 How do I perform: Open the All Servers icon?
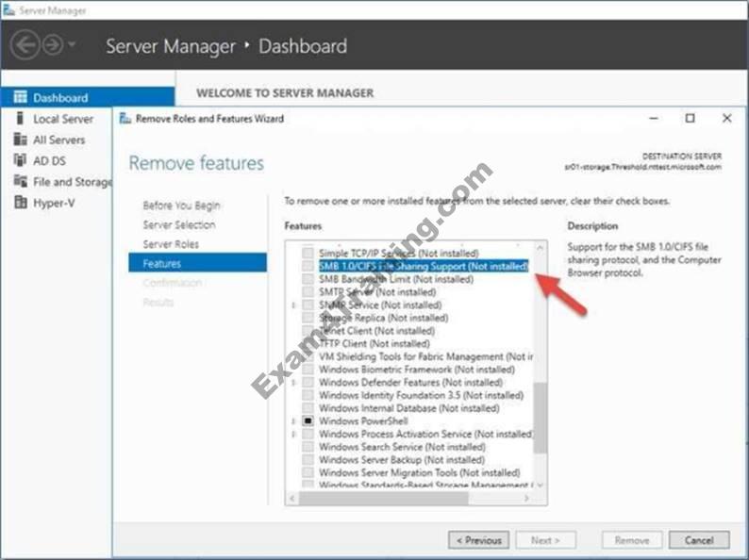[20, 140]
